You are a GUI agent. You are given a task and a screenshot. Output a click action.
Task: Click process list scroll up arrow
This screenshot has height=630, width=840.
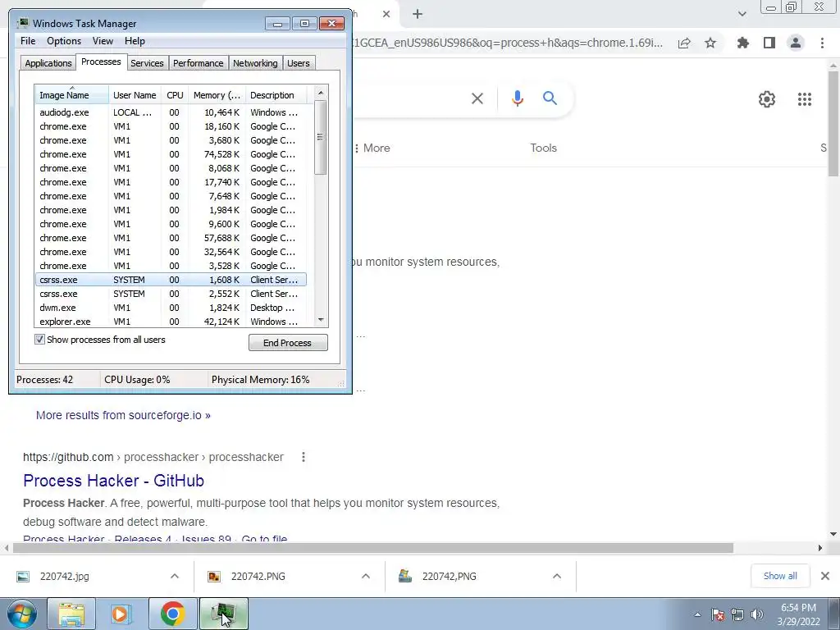[321, 93]
